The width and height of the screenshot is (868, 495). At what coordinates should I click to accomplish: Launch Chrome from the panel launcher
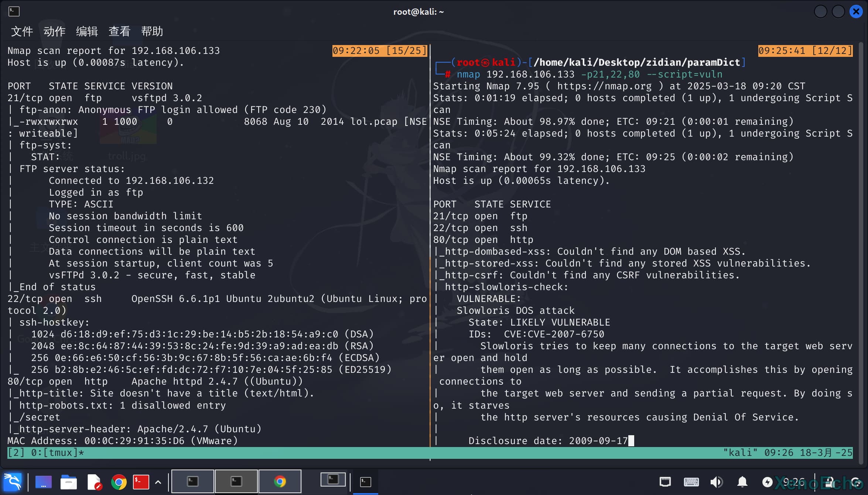119,482
